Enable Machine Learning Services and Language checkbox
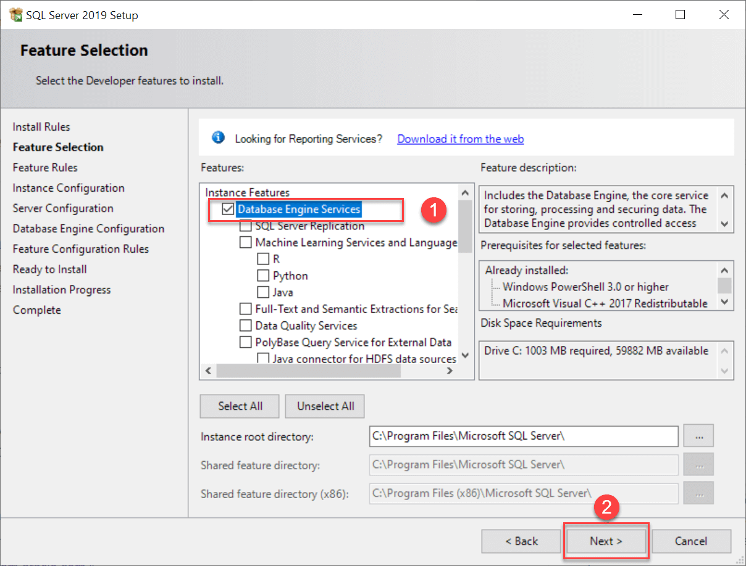Viewport: 747px width, 566px height. coord(245,243)
